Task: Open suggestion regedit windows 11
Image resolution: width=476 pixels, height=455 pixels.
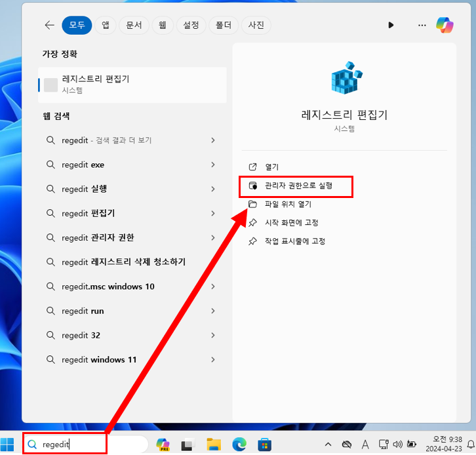Action: pos(131,360)
